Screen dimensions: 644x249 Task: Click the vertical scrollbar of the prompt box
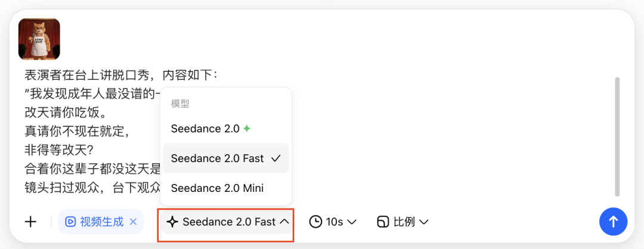(617, 136)
